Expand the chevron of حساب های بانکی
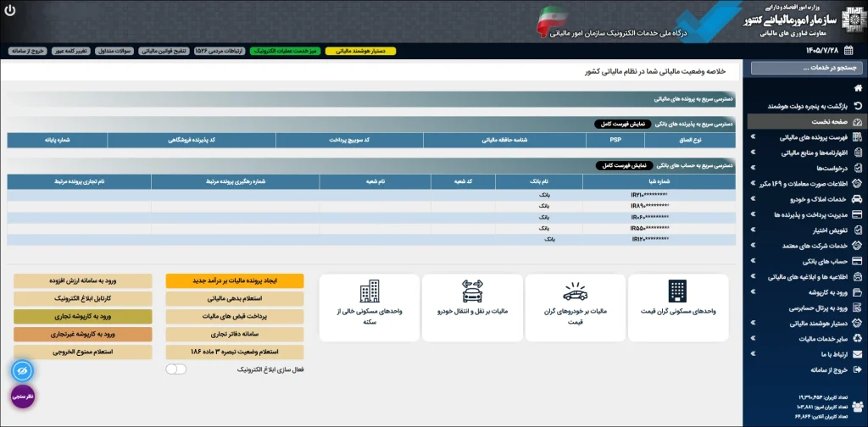 pos(753,260)
